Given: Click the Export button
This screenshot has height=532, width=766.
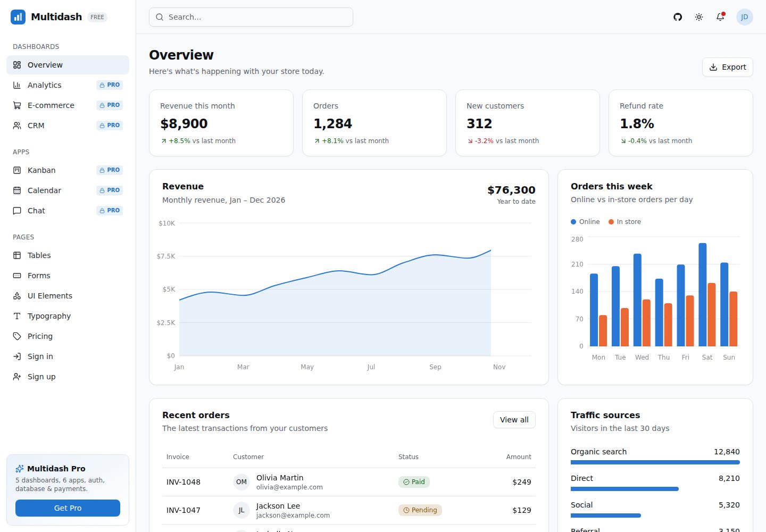Looking at the screenshot, I should tap(728, 67).
